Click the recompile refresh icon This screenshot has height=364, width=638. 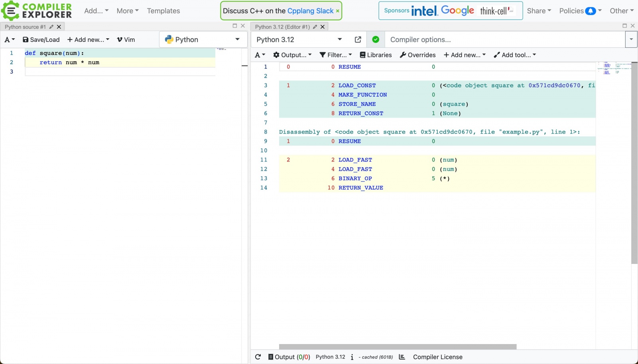point(258,357)
